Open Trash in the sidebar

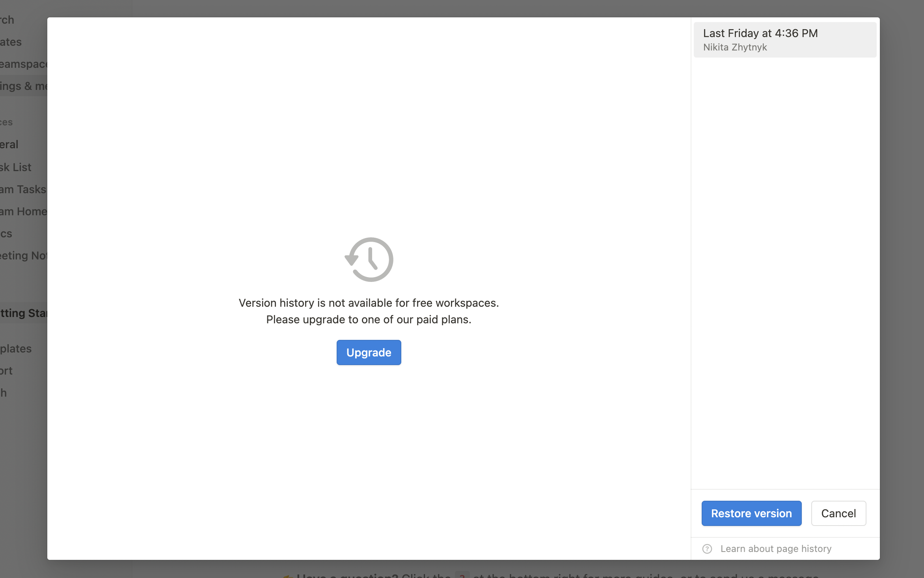point(4,393)
